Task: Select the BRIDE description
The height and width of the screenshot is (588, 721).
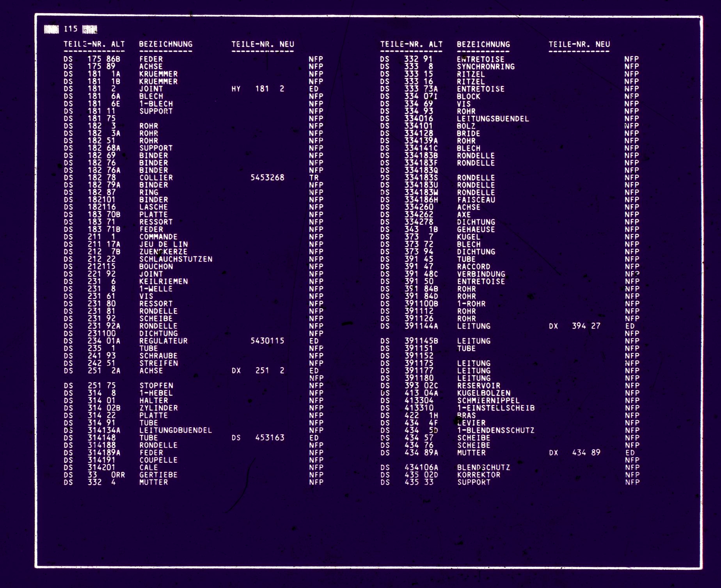Action: pos(469,133)
